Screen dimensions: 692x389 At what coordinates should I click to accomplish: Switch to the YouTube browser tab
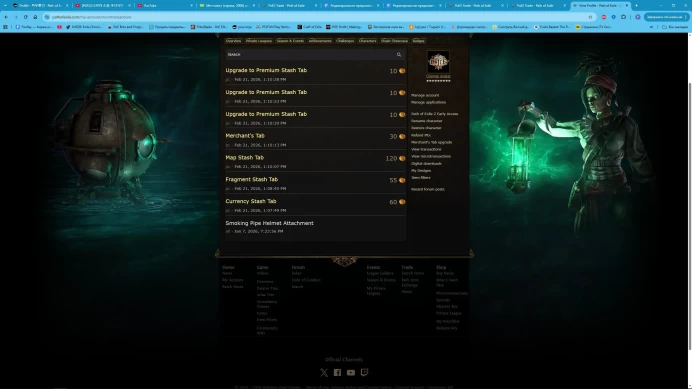pos(164,6)
